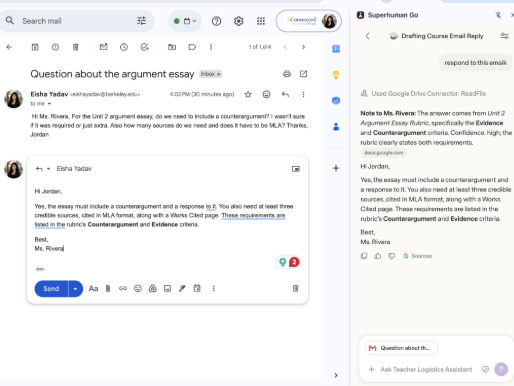Show trimmed content with the ellipsis button

[x=40, y=269]
